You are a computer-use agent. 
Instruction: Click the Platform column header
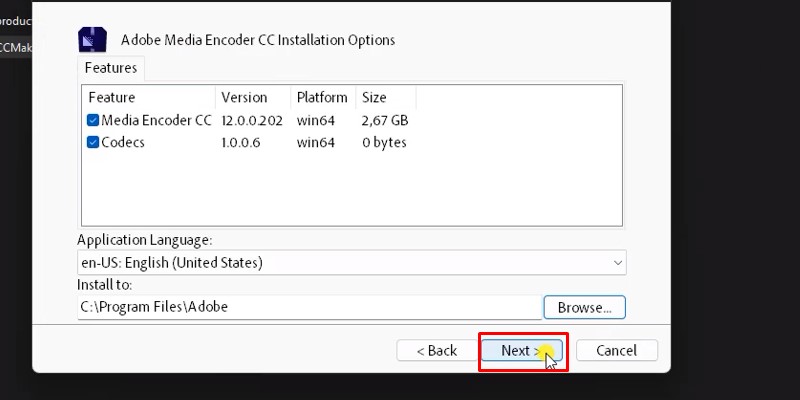(x=322, y=98)
